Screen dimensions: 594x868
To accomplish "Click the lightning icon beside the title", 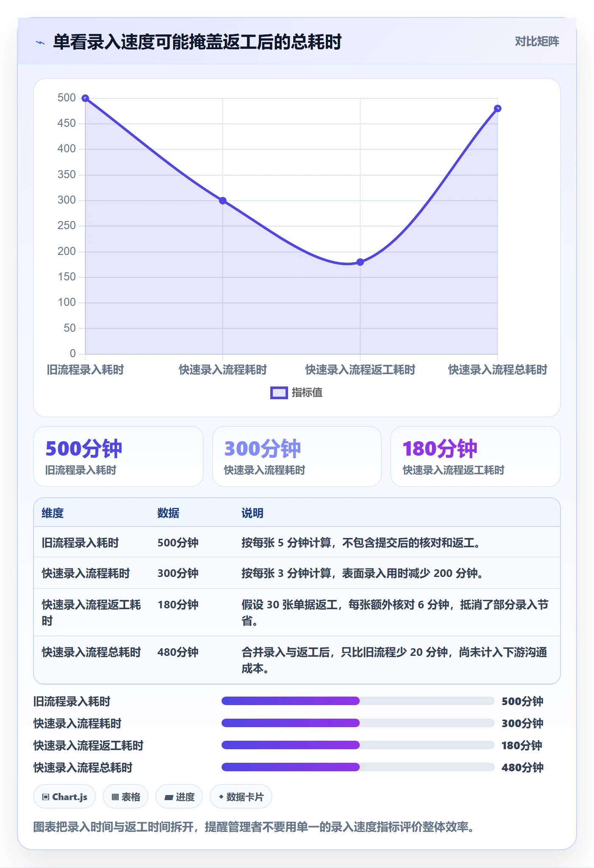I will coord(40,42).
